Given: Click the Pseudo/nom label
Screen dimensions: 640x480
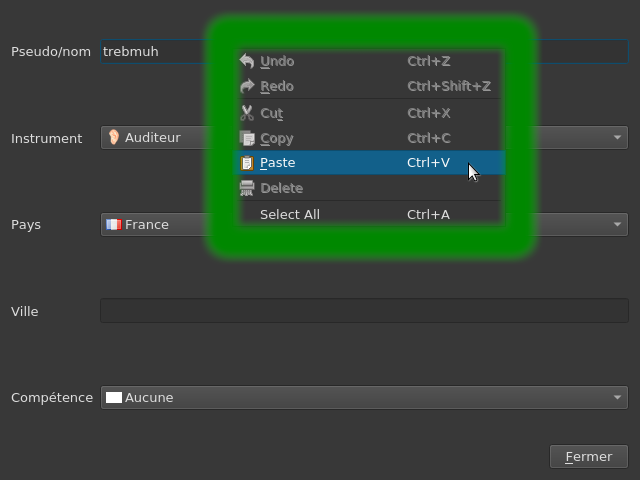Looking at the screenshot, I should (x=51, y=52).
